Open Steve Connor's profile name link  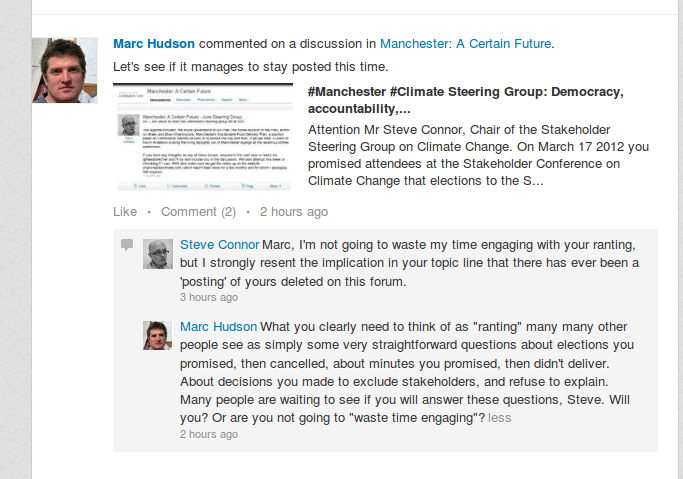pyautogui.click(x=218, y=245)
